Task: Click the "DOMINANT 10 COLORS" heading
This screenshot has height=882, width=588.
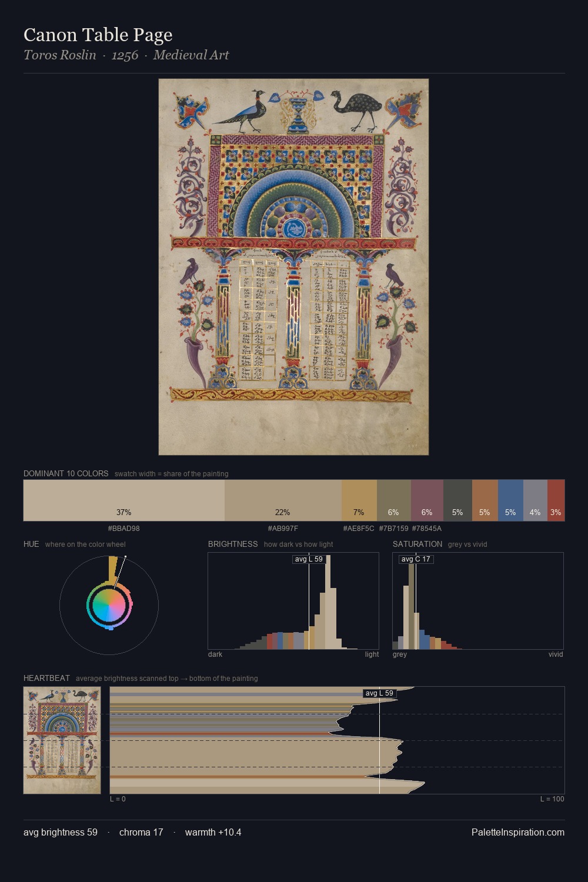Action: click(66, 473)
